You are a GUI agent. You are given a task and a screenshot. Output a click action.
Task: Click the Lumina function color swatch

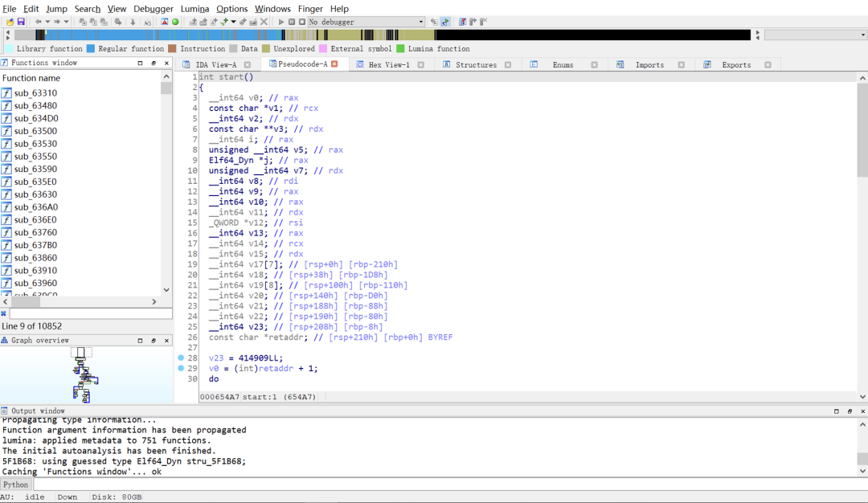(401, 49)
